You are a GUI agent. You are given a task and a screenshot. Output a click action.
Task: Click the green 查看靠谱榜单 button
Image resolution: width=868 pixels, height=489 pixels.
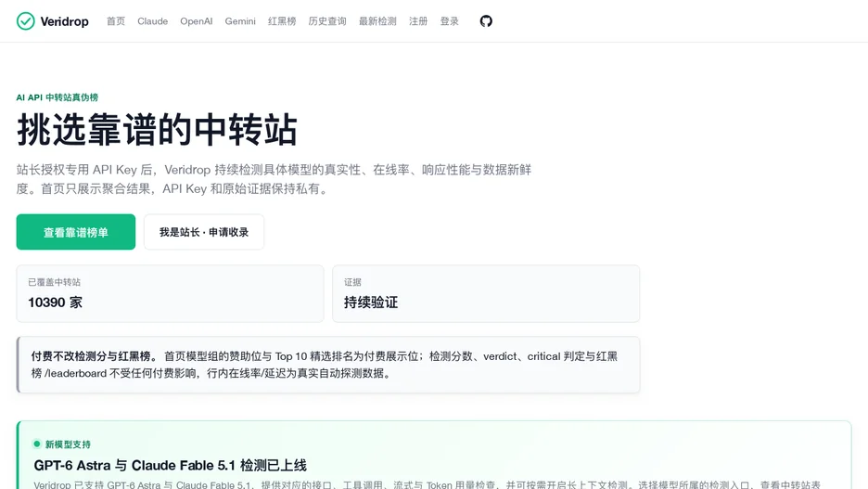pyautogui.click(x=76, y=232)
